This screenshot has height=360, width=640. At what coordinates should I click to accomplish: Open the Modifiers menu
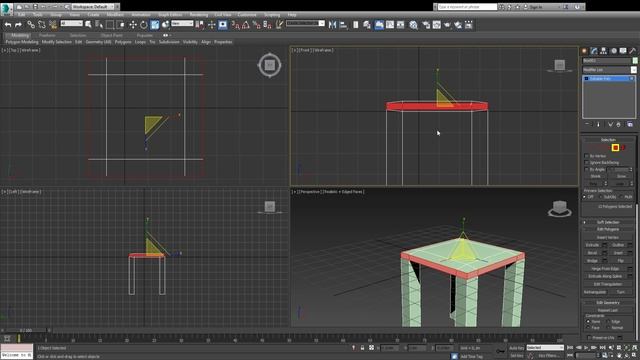[115, 15]
